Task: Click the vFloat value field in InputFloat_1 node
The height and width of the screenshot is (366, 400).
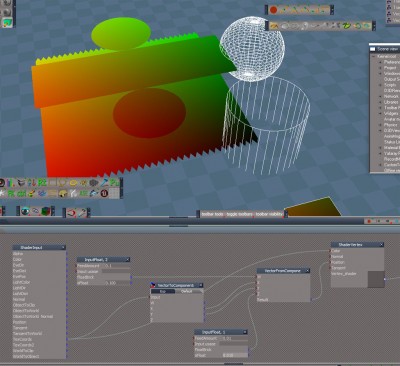Action: point(234,355)
